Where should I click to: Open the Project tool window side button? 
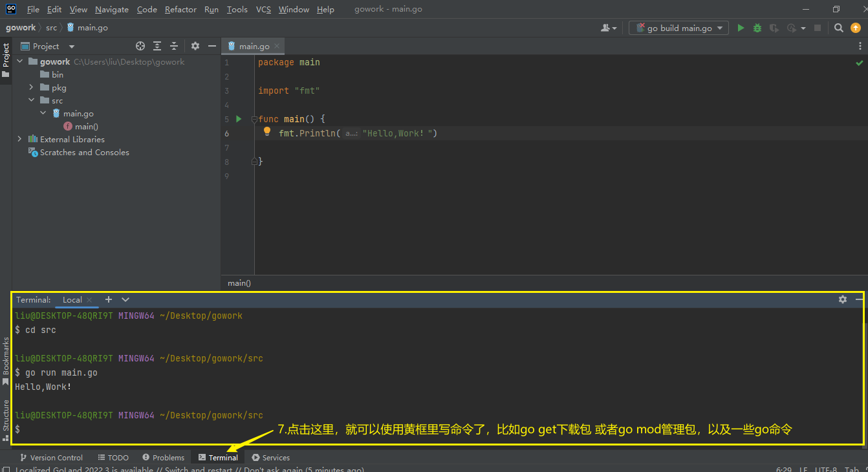point(6,60)
